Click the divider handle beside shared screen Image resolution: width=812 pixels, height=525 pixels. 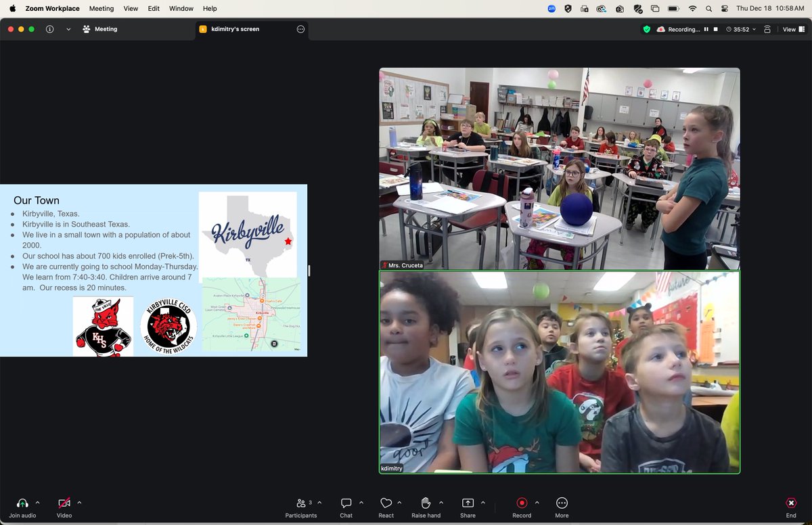[x=309, y=271]
